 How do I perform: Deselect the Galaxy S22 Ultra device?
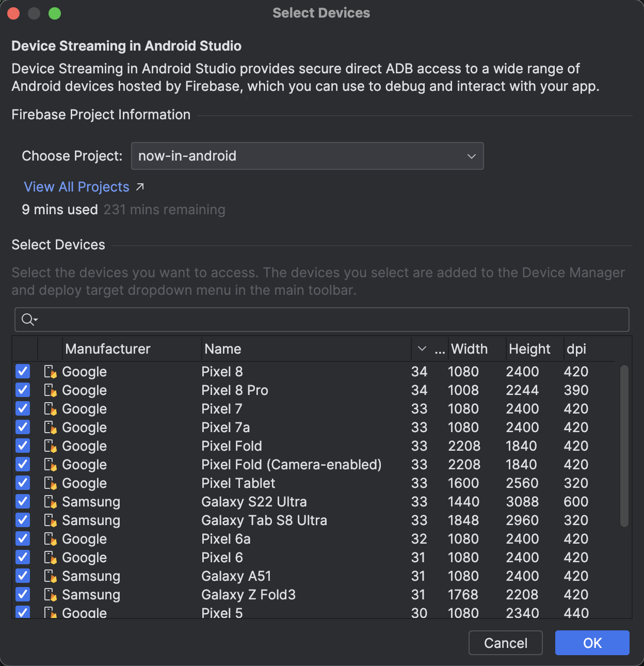click(x=22, y=501)
